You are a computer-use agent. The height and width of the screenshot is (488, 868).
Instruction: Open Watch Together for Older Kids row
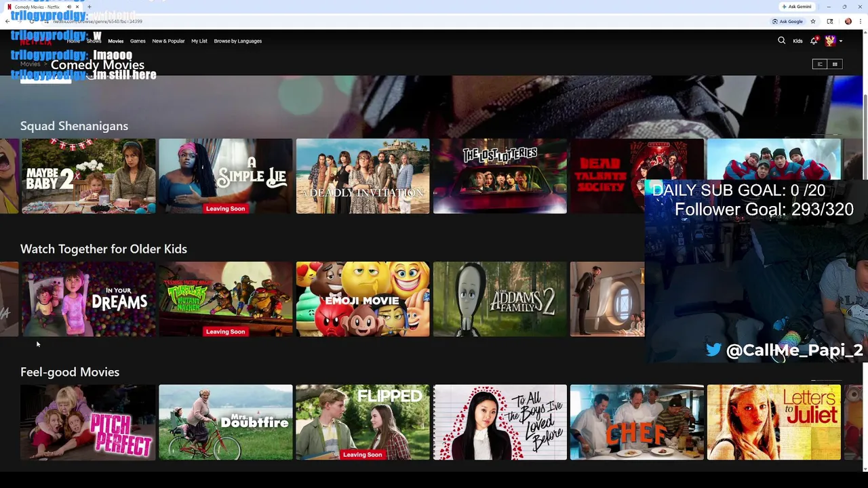[104, 249]
